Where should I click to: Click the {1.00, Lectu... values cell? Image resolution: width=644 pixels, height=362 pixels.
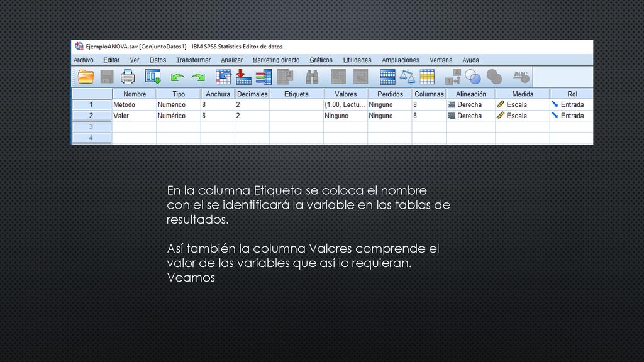(x=345, y=105)
